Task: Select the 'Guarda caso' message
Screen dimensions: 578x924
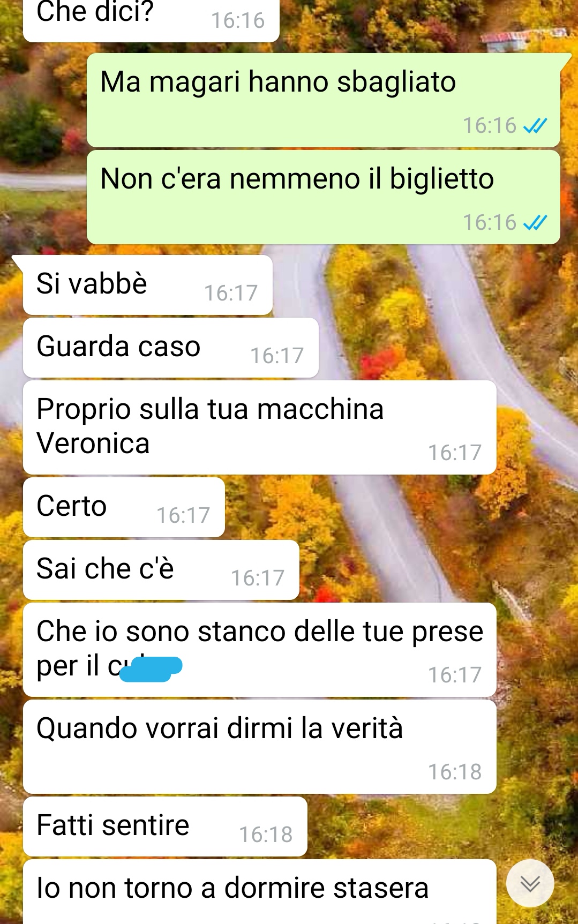Action: click(x=171, y=347)
